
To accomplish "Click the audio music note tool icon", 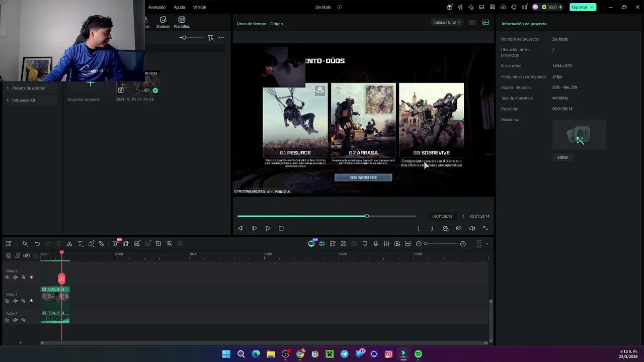I will click(x=126, y=244).
